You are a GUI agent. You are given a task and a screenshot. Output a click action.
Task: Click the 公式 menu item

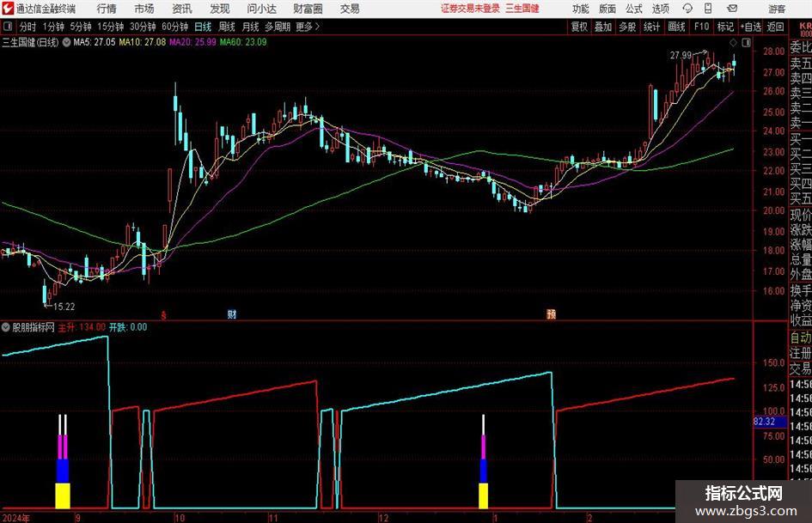(x=633, y=9)
